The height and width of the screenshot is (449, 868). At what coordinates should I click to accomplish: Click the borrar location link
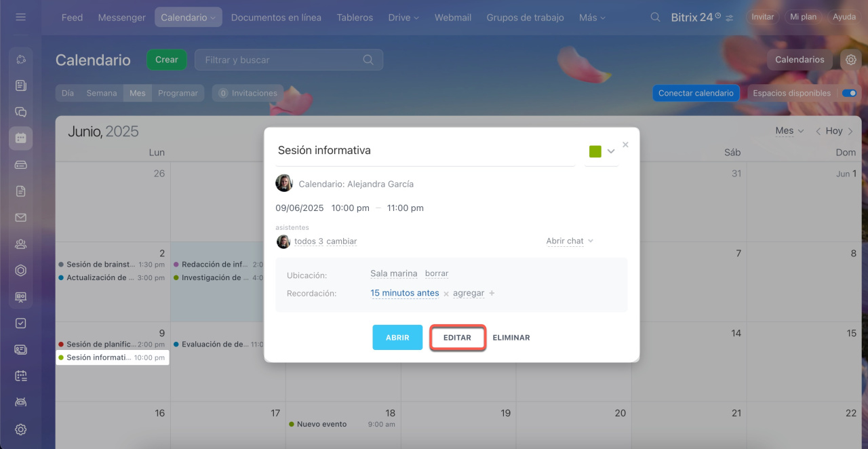pos(437,273)
